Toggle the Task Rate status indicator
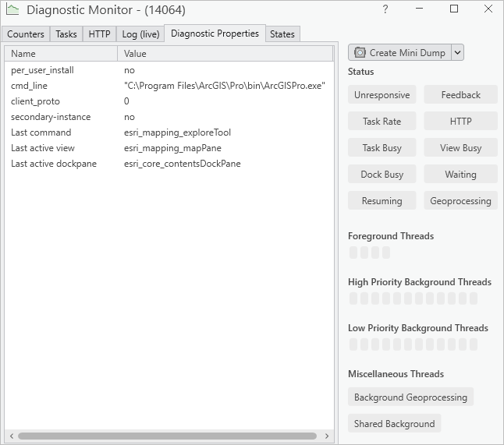 [x=382, y=122]
